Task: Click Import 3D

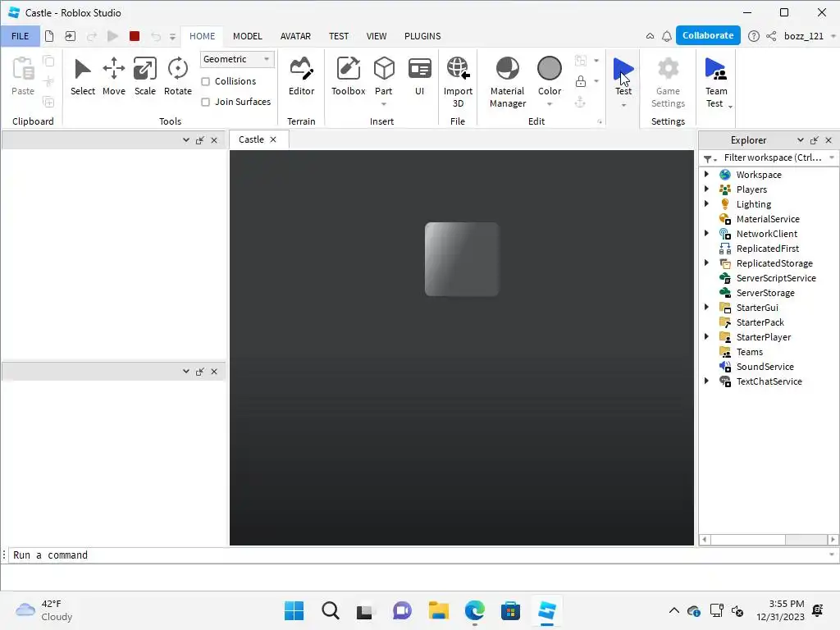Action: click(458, 82)
